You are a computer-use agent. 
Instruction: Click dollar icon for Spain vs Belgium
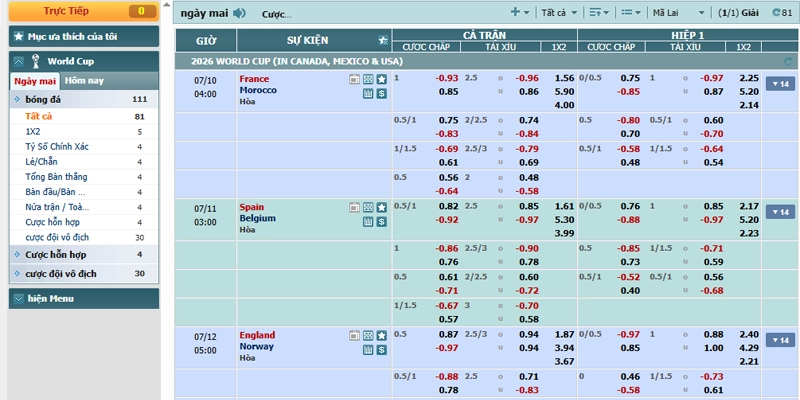tap(382, 221)
